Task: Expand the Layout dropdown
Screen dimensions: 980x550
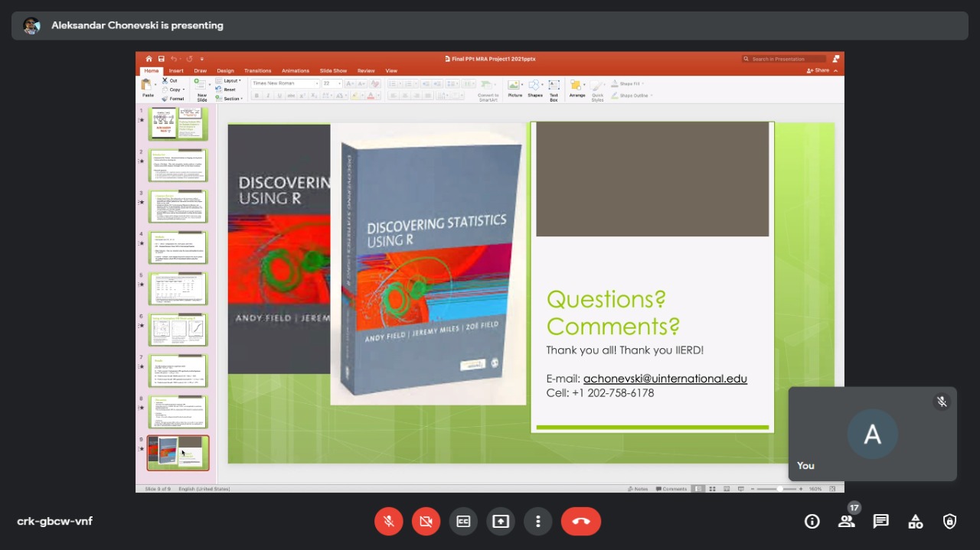Action: coord(228,80)
